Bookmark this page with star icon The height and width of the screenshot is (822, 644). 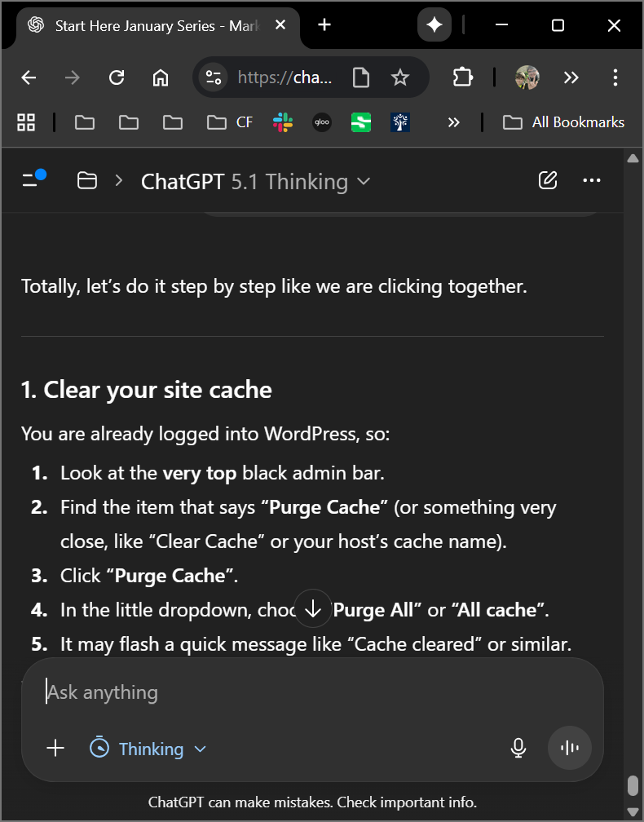pos(399,77)
